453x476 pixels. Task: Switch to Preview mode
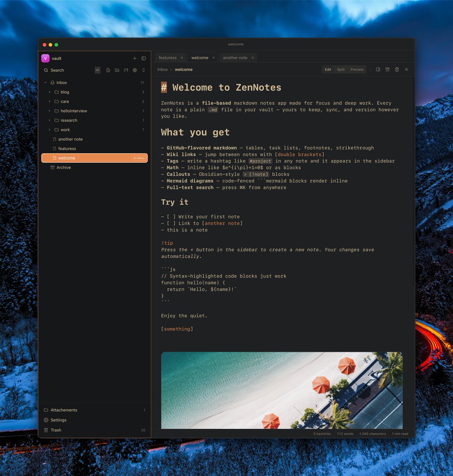pos(357,69)
